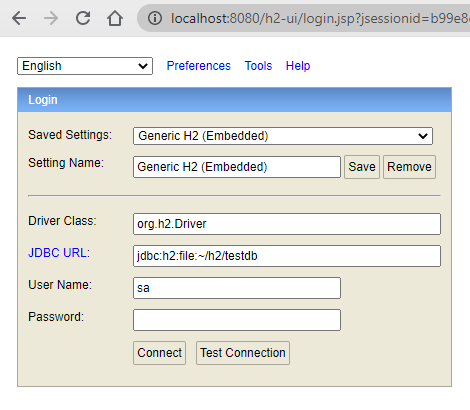
Task: Click the browser forward arrow
Action: point(51,18)
